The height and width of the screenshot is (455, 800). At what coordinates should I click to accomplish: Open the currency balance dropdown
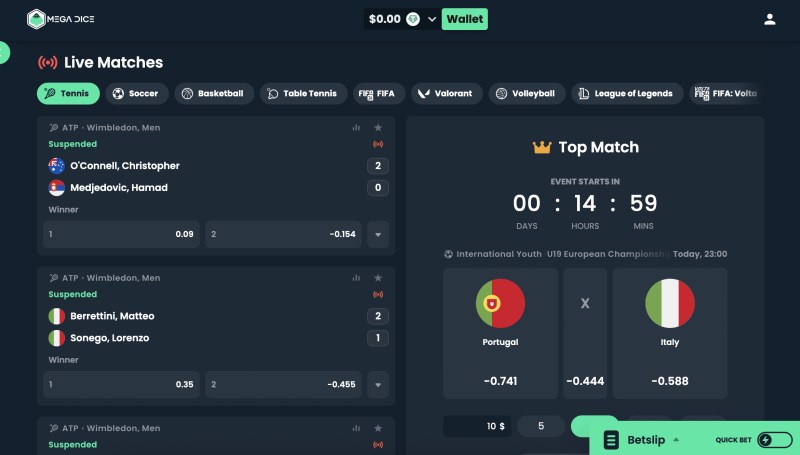coord(432,19)
